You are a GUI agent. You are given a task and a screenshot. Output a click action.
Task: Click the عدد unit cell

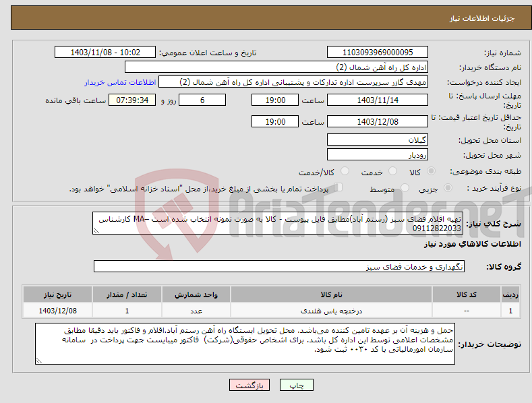[x=196, y=311]
